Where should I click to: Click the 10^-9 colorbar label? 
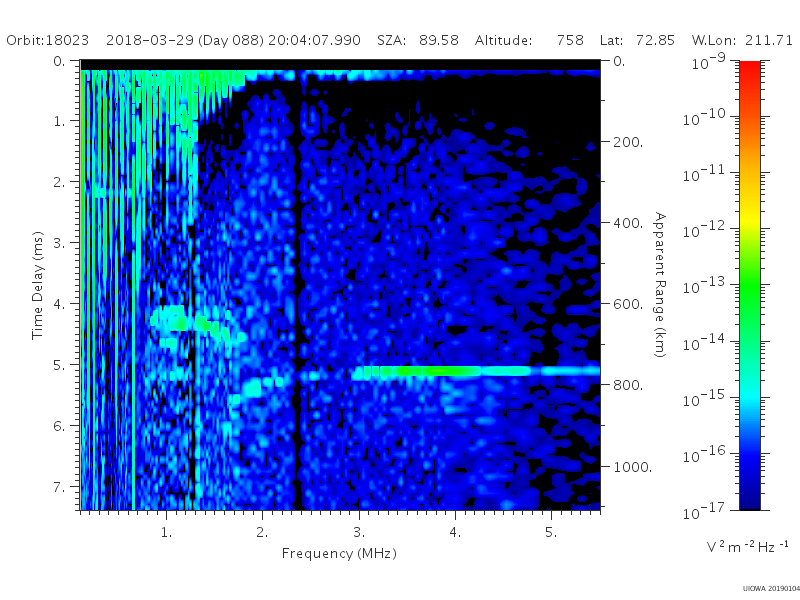pos(708,62)
